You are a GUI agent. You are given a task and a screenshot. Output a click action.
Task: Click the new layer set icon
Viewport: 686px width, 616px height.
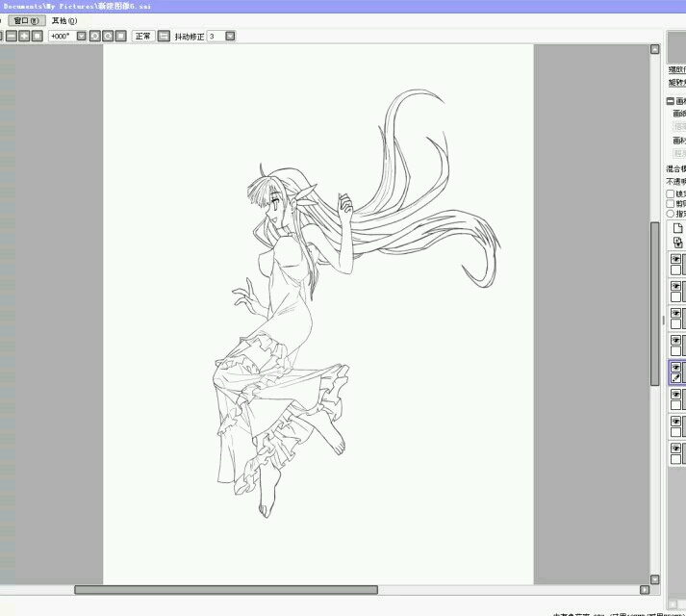click(x=677, y=244)
